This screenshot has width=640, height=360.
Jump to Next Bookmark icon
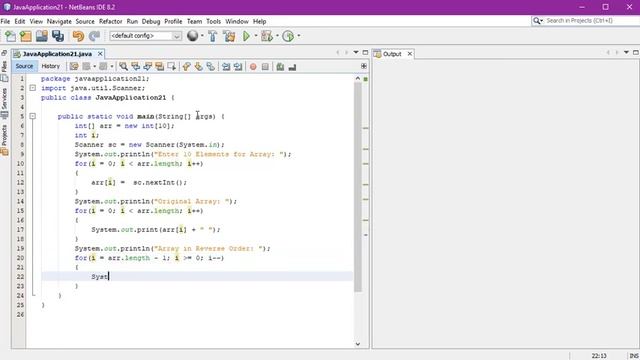(x=199, y=67)
